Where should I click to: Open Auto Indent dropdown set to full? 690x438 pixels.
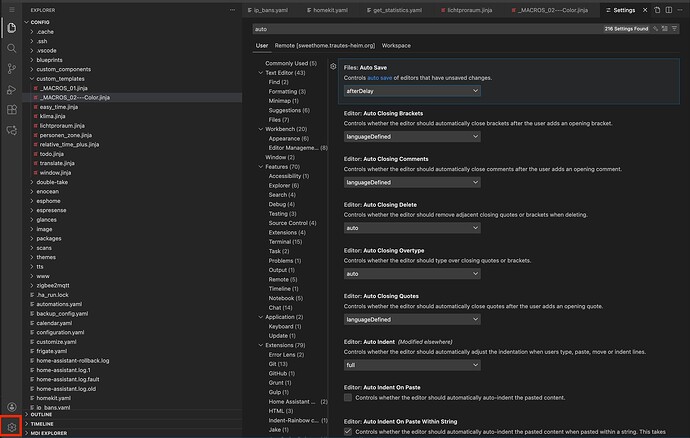click(412, 365)
